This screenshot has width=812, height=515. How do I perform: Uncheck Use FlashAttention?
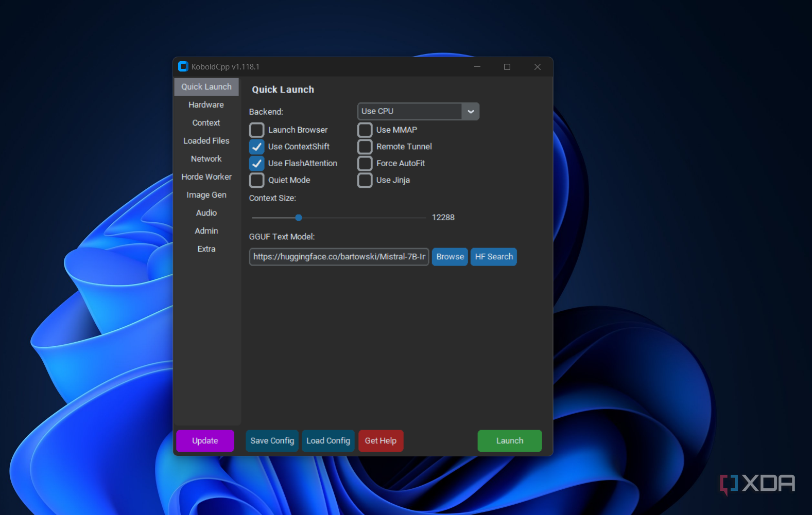coord(257,164)
